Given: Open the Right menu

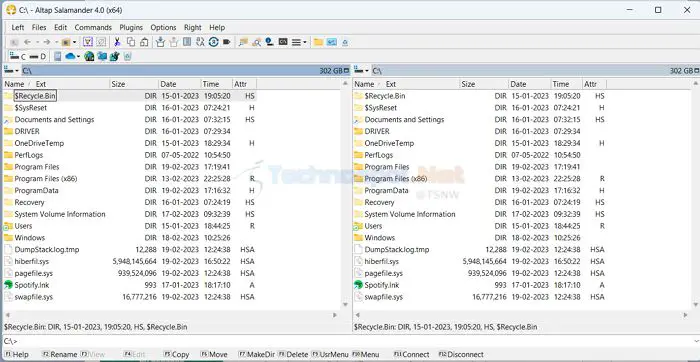Looking at the screenshot, I should click(x=192, y=27).
